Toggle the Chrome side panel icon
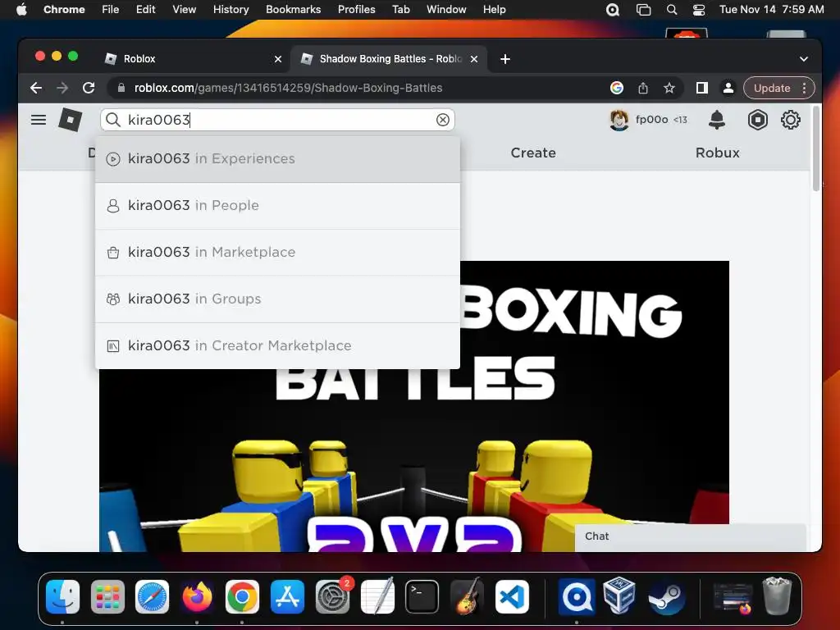The width and height of the screenshot is (840, 630). click(x=702, y=88)
